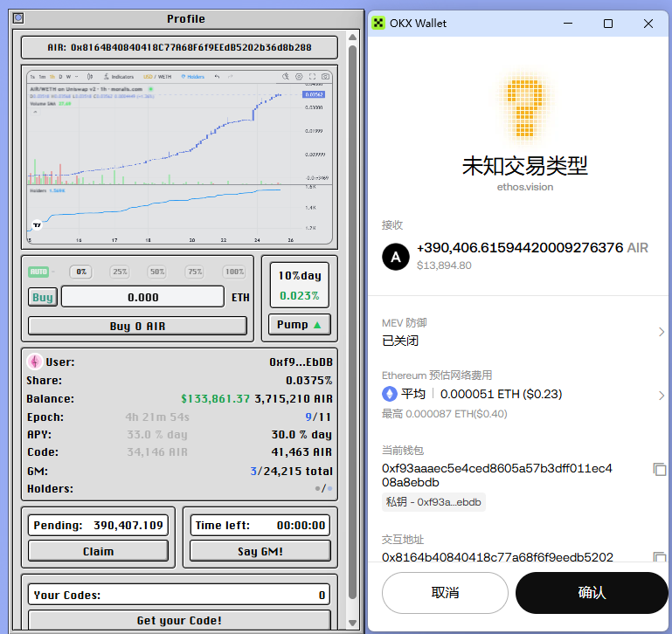The width and height of the screenshot is (672, 634).
Task: Click ethos.vision site link
Action: coord(524,187)
